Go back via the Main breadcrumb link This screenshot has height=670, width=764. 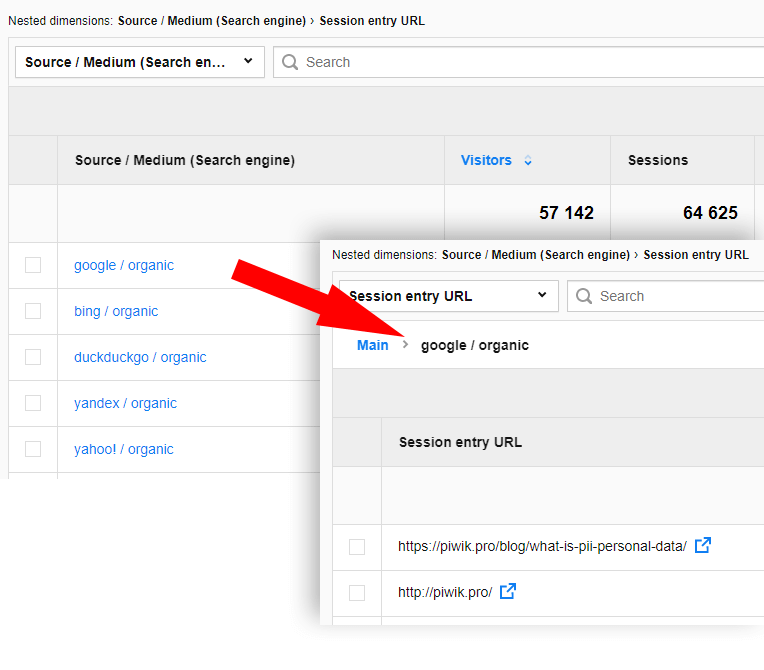pyautogui.click(x=372, y=345)
